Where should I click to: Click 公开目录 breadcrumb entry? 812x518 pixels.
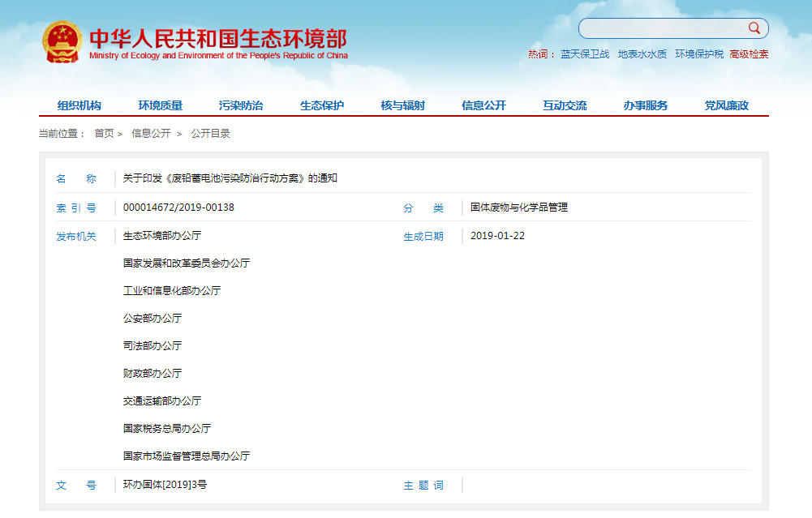[x=210, y=134]
